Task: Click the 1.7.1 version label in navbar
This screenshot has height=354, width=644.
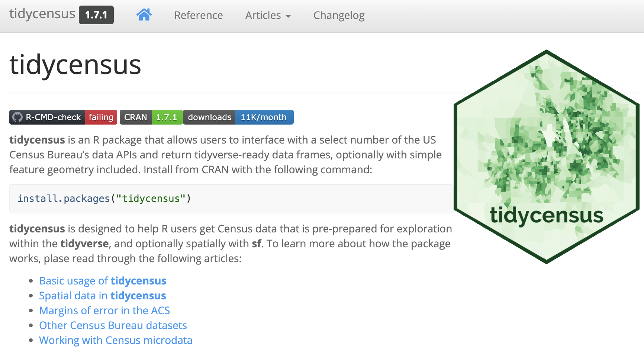Action: 96,15
